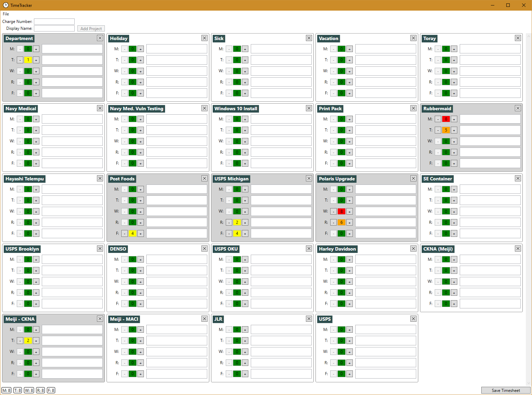Image resolution: width=532 pixels, height=395 pixels.
Task: Click the TimeTracker clock icon in title bar
Action: coord(5,5)
